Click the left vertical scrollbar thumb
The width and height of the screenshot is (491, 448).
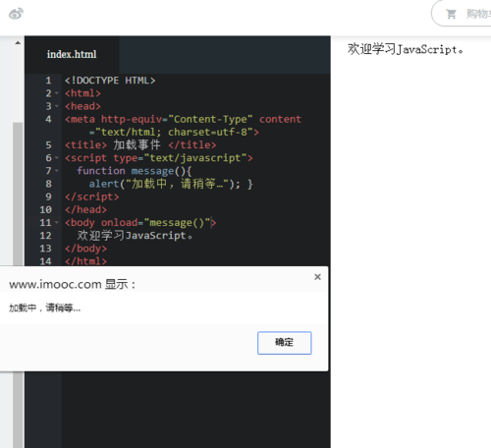point(18,194)
